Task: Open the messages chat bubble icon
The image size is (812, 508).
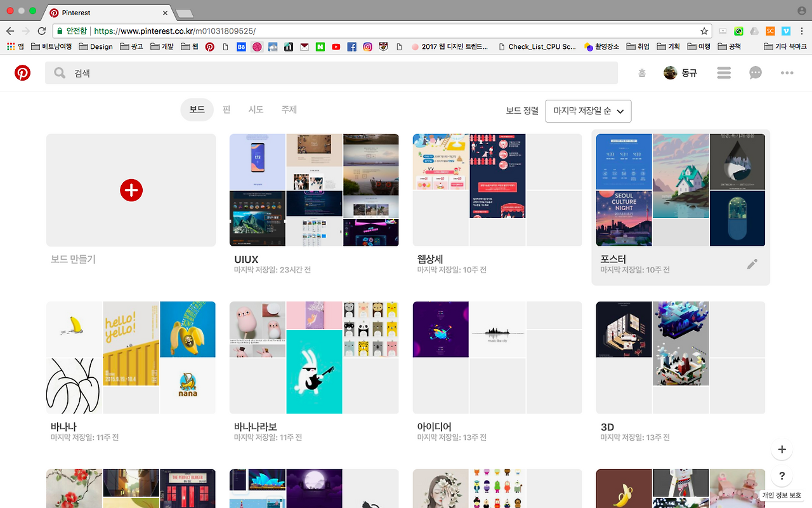Action: pyautogui.click(x=755, y=72)
